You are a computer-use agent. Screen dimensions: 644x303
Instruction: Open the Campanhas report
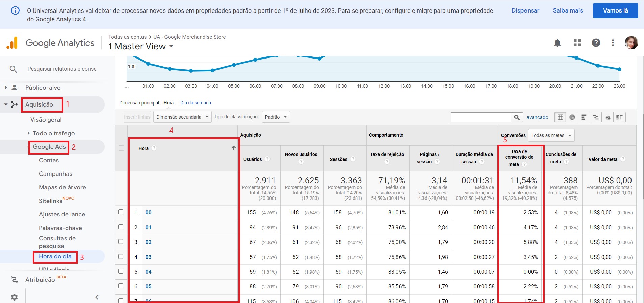coord(55,174)
